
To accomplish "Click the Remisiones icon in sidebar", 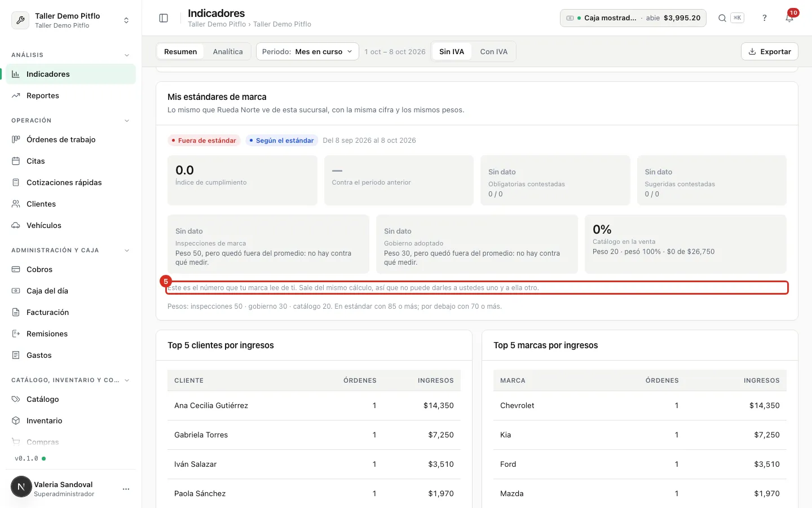I will click(16, 334).
